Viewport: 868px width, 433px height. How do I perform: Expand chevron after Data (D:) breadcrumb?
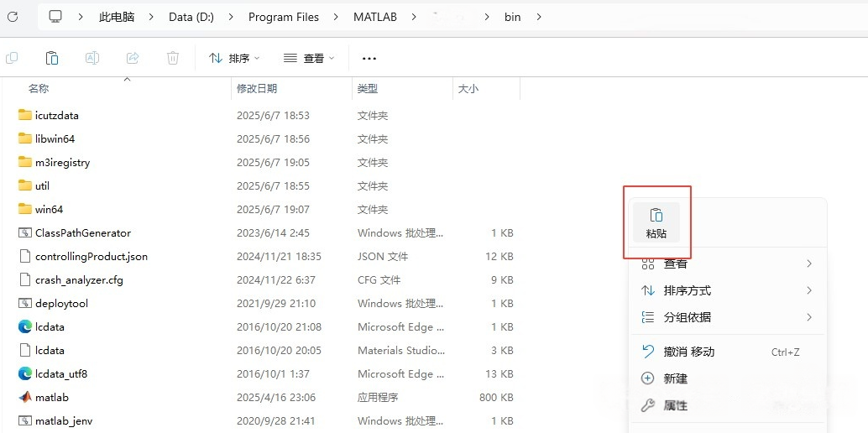pos(231,17)
